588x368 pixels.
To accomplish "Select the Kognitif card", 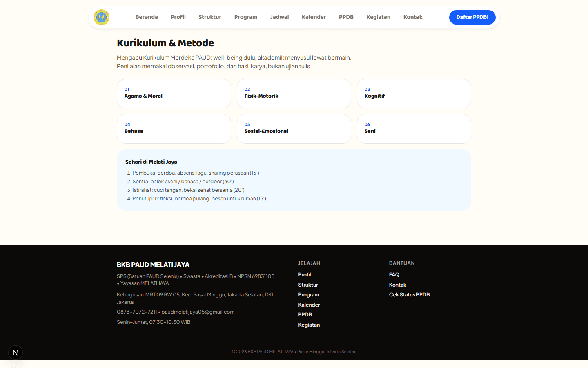I will 414,94.
